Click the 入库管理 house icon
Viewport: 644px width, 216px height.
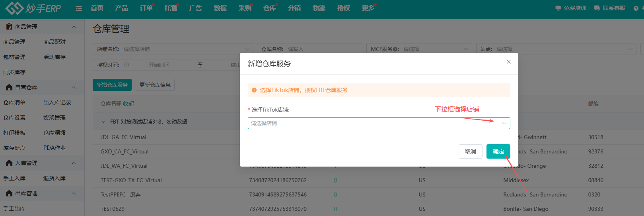click(x=9, y=163)
